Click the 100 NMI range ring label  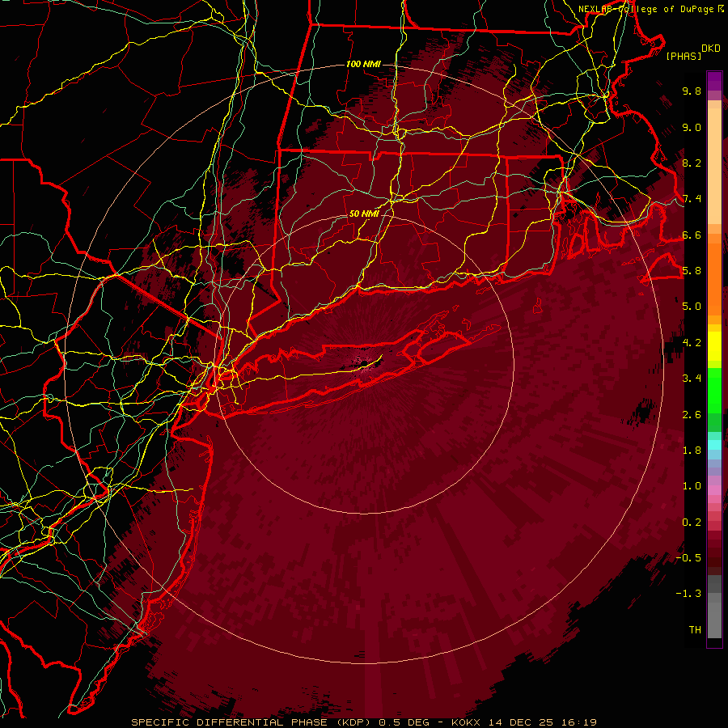[x=363, y=64]
